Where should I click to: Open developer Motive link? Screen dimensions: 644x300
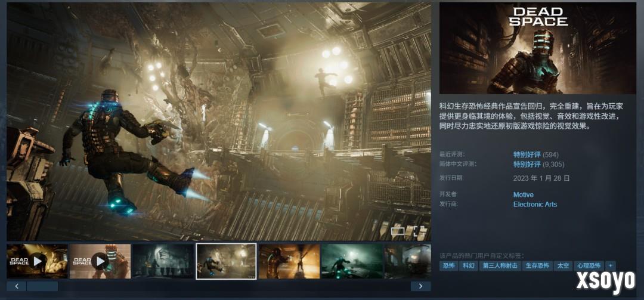(524, 195)
